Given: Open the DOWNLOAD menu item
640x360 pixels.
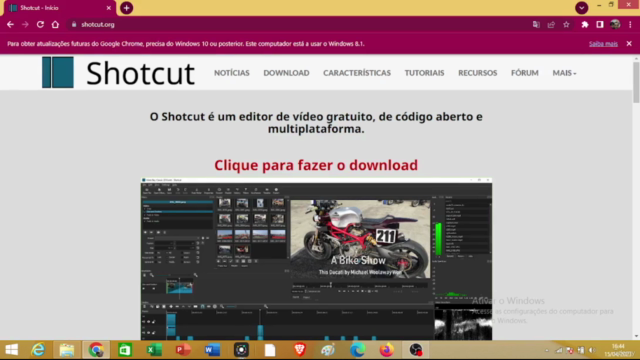Looking at the screenshot, I should (x=286, y=73).
